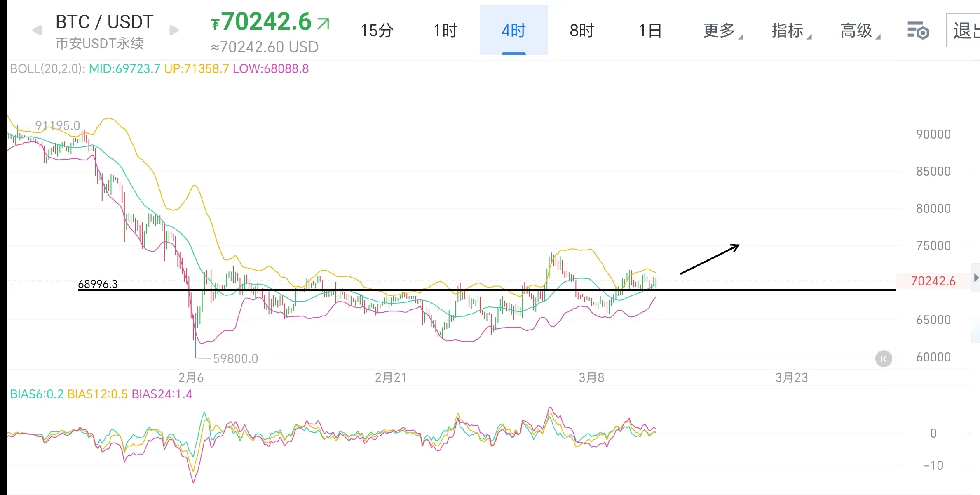This screenshot has height=495, width=980.
Task: Click the 70242.6 price axis tag
Action: [x=933, y=281]
